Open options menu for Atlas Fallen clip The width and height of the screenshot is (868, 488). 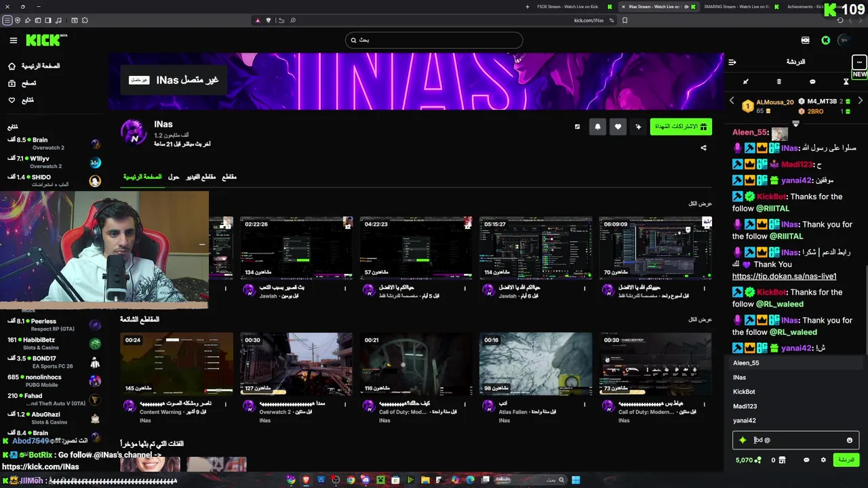pos(585,405)
